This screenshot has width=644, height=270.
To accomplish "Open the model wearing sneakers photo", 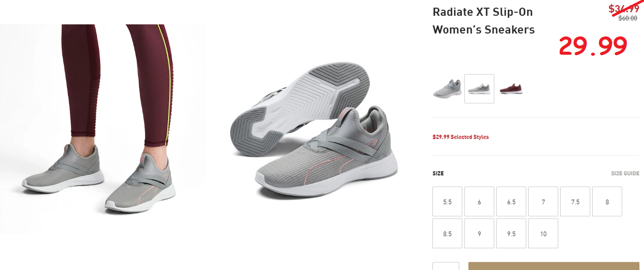I will point(103,129).
